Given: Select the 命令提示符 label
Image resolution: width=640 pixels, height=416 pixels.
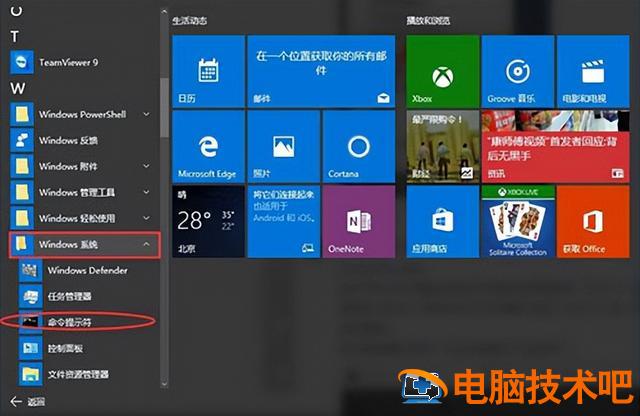Looking at the screenshot, I should 69,323.
